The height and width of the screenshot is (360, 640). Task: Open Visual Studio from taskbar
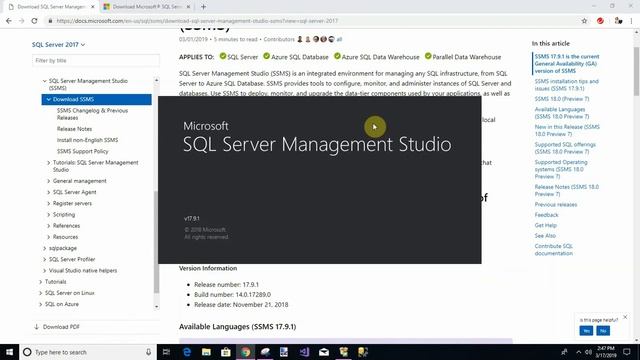coord(304,352)
